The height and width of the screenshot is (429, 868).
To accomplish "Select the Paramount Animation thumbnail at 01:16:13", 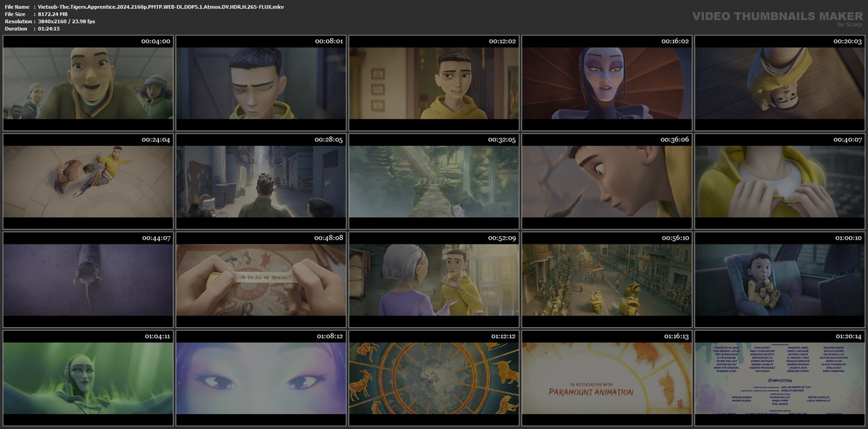I will pyautogui.click(x=607, y=378).
